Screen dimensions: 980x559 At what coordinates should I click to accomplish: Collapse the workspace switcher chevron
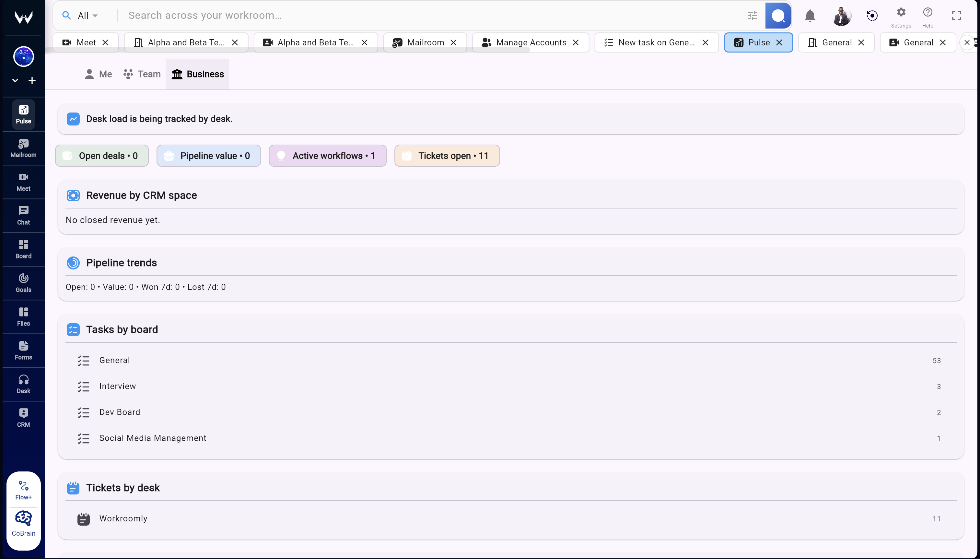[x=15, y=80]
